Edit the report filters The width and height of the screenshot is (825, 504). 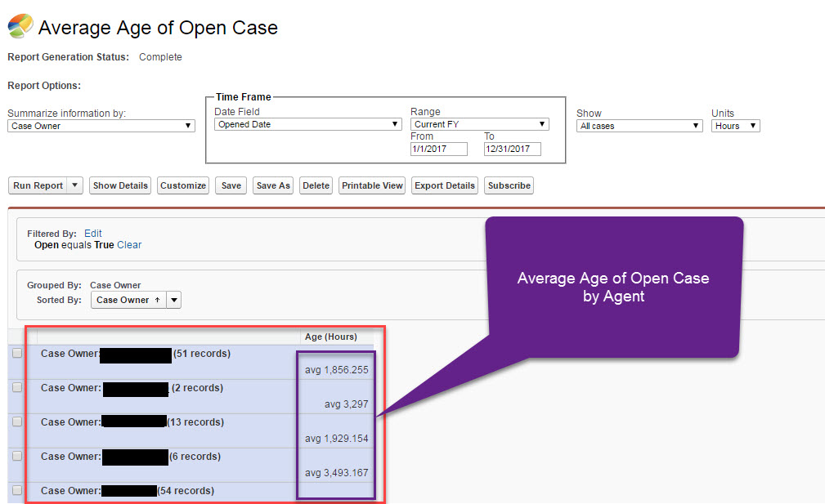(92, 233)
